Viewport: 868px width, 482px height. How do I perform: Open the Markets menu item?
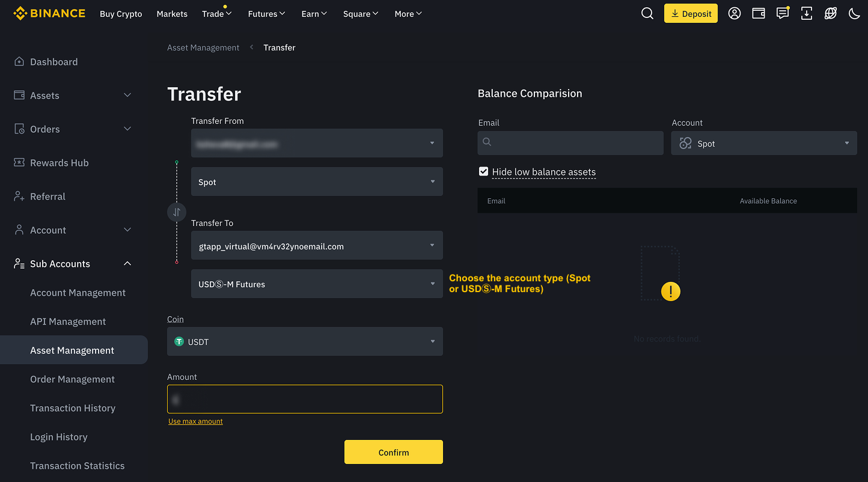tap(172, 14)
